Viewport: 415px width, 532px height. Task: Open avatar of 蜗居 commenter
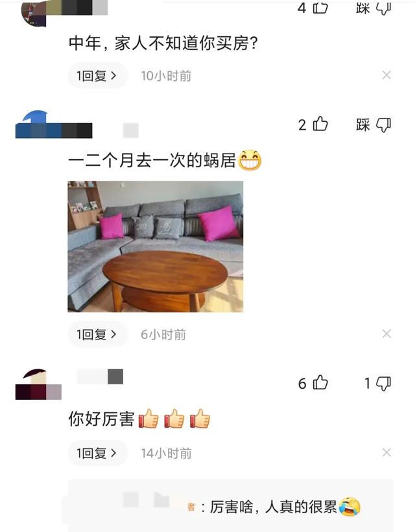click(x=38, y=124)
